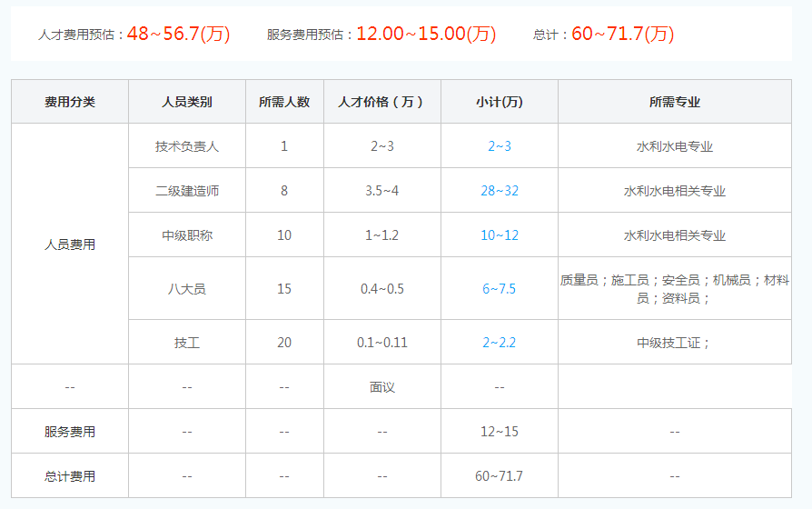The width and height of the screenshot is (812, 509).
Task: Click 水利水电相关专业 in 二级建造师 row
Action: pyautogui.click(x=675, y=191)
